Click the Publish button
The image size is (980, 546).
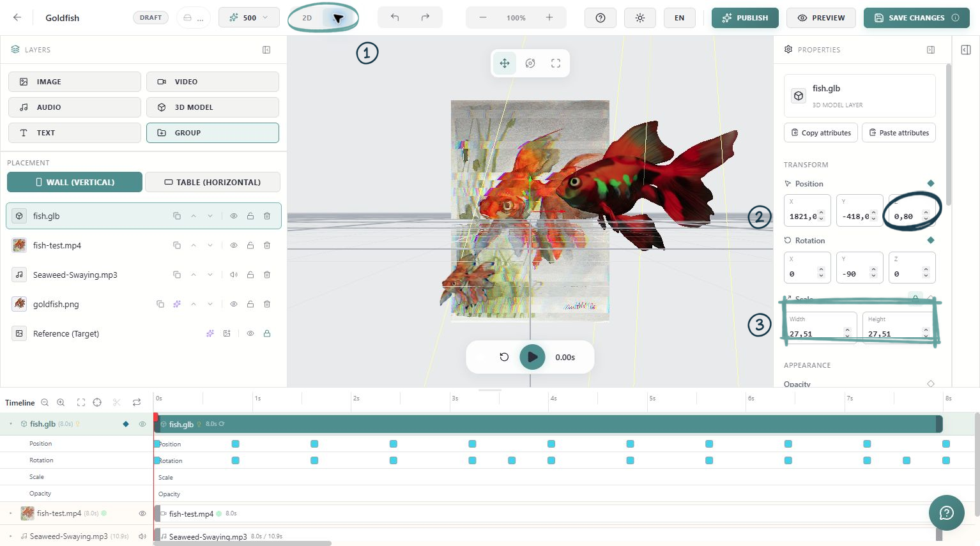pos(745,18)
